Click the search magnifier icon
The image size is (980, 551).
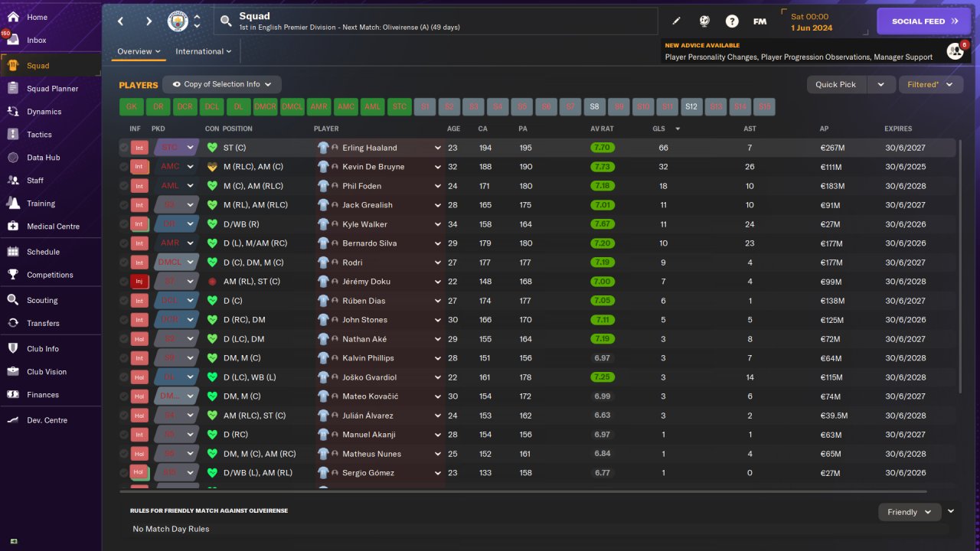click(x=226, y=21)
